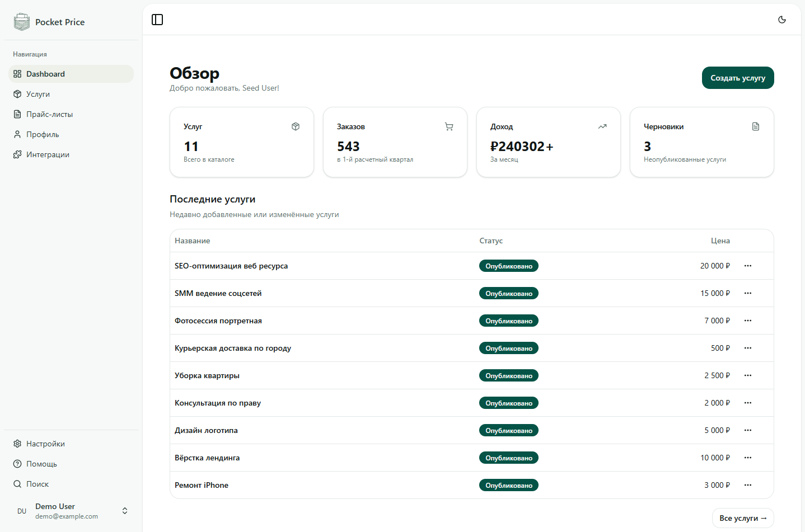Expand the Demo User account switcher
805x532 pixels.
tap(124, 511)
